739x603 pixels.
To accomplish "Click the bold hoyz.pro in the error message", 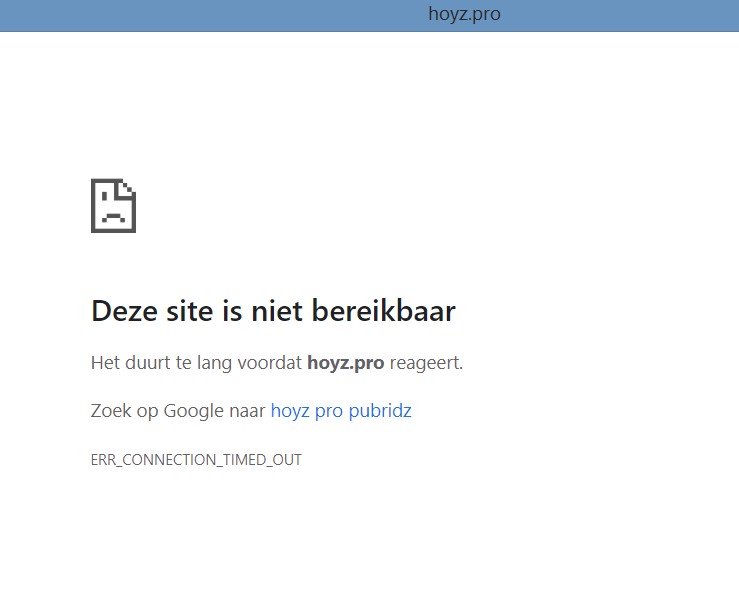I will [x=345, y=363].
